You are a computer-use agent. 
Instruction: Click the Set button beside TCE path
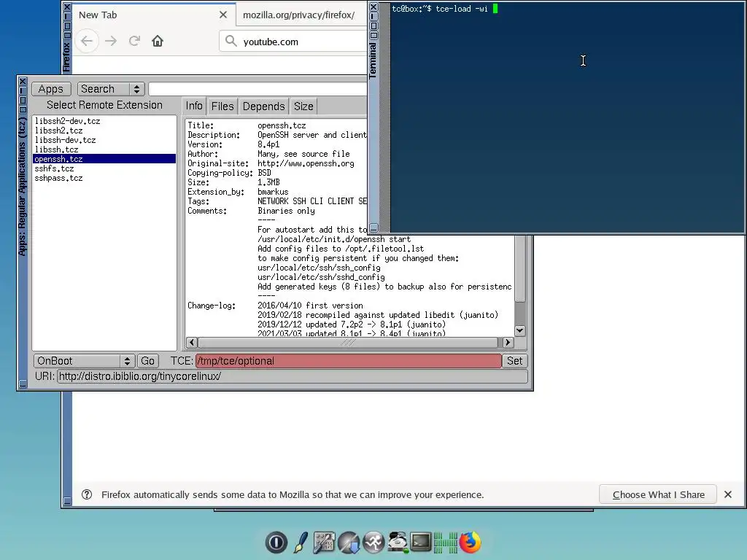click(514, 361)
